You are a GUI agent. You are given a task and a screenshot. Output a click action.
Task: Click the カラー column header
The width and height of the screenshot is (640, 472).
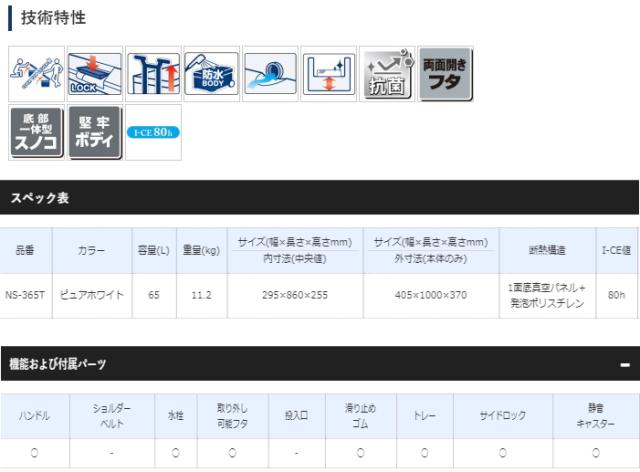91,250
